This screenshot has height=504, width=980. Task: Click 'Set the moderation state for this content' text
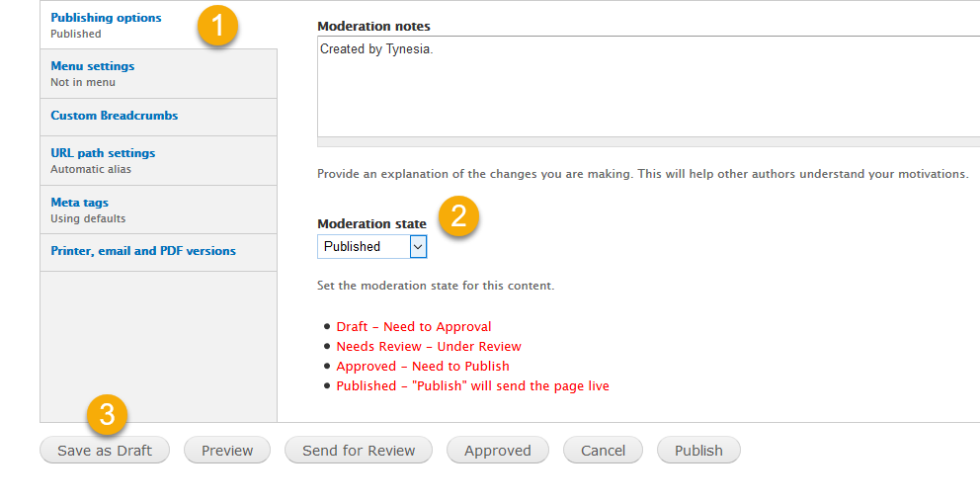click(x=436, y=286)
